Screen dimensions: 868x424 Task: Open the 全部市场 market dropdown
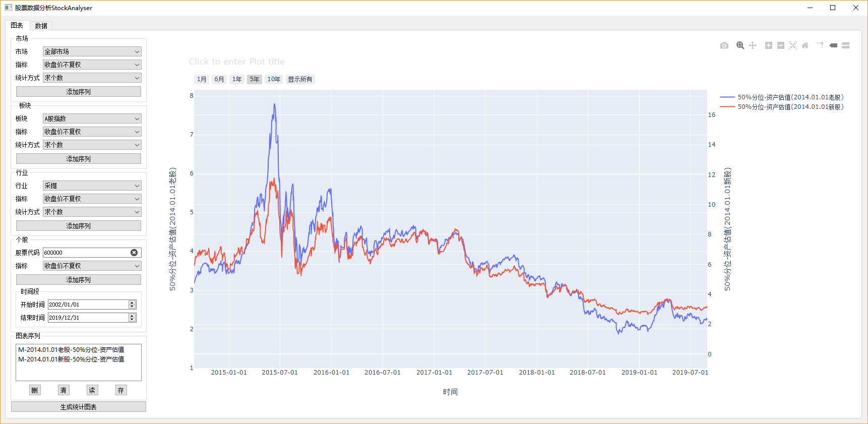(x=92, y=51)
